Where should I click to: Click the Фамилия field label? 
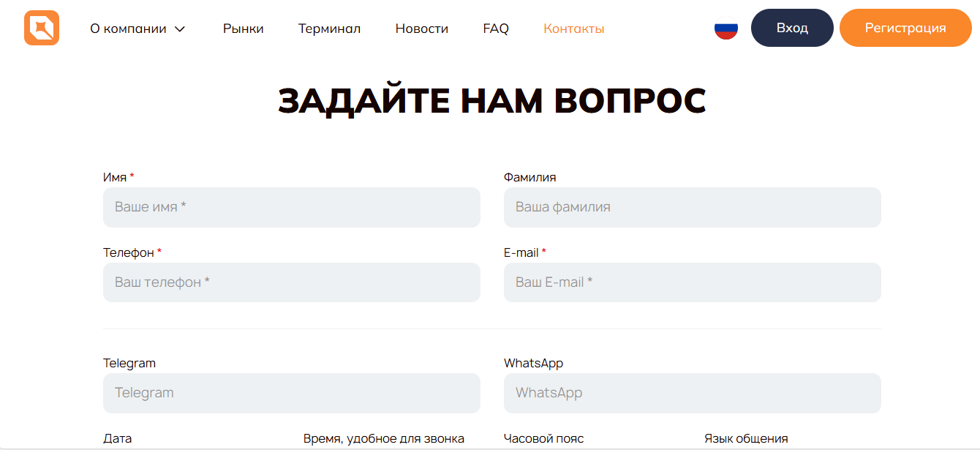[x=529, y=177]
